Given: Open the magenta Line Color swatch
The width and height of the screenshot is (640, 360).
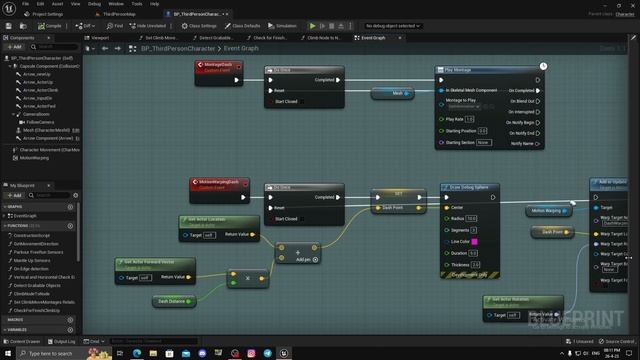Looking at the screenshot, I should [x=474, y=242].
